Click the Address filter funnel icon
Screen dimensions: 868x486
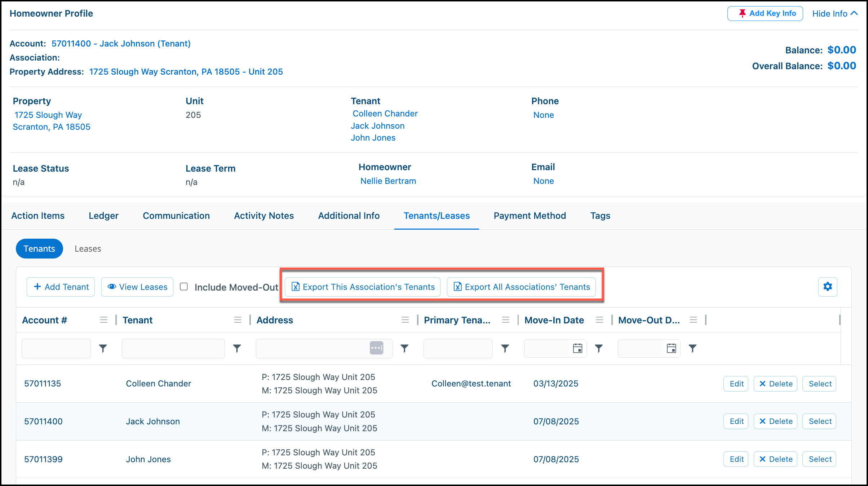coord(404,348)
